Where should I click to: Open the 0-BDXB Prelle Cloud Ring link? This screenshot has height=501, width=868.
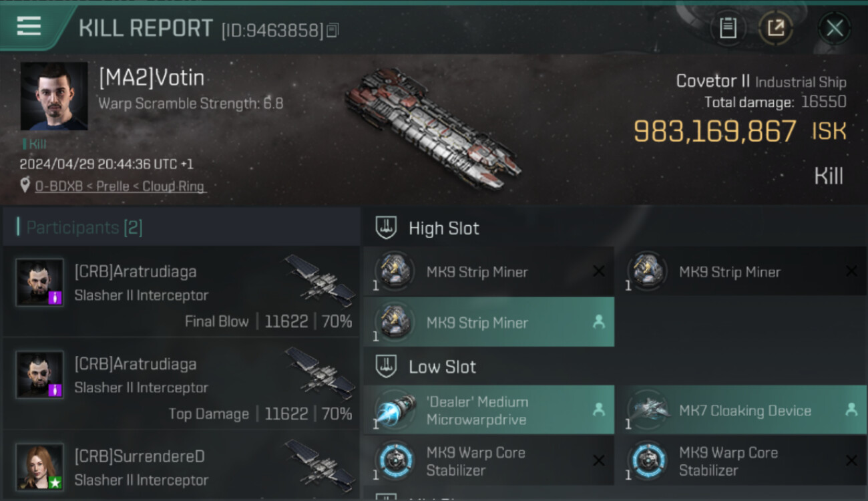click(x=120, y=186)
